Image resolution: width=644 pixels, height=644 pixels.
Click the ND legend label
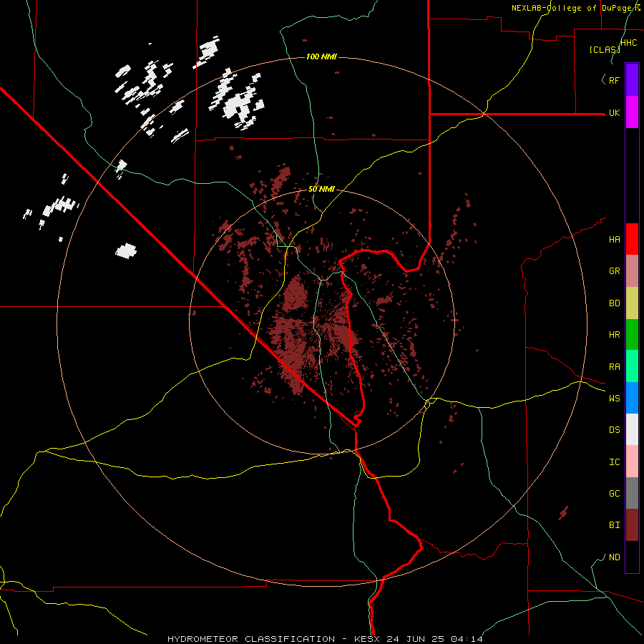click(614, 557)
